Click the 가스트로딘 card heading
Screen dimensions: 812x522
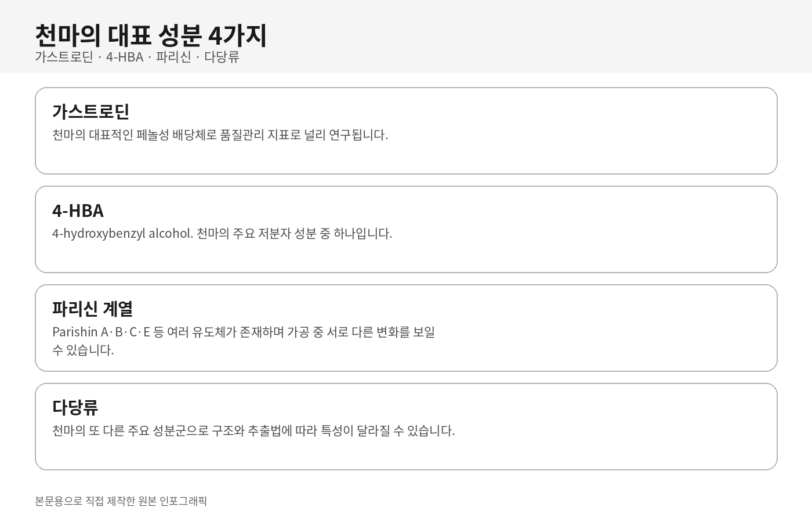(90, 111)
